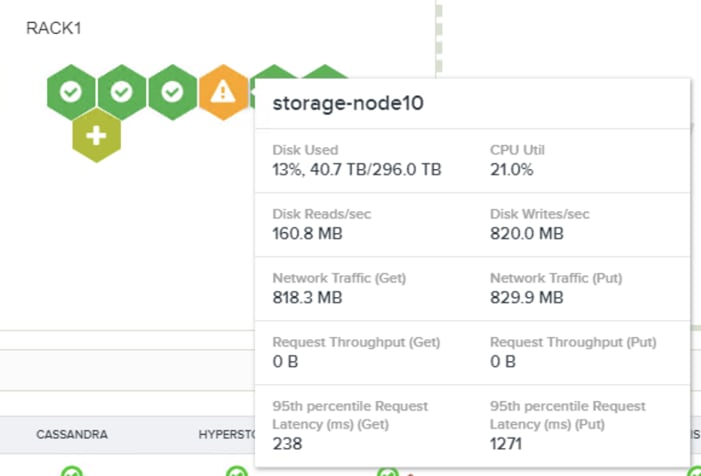Click the green status check under CASSANDRA
The width and height of the screenshot is (701, 476).
coord(72,471)
